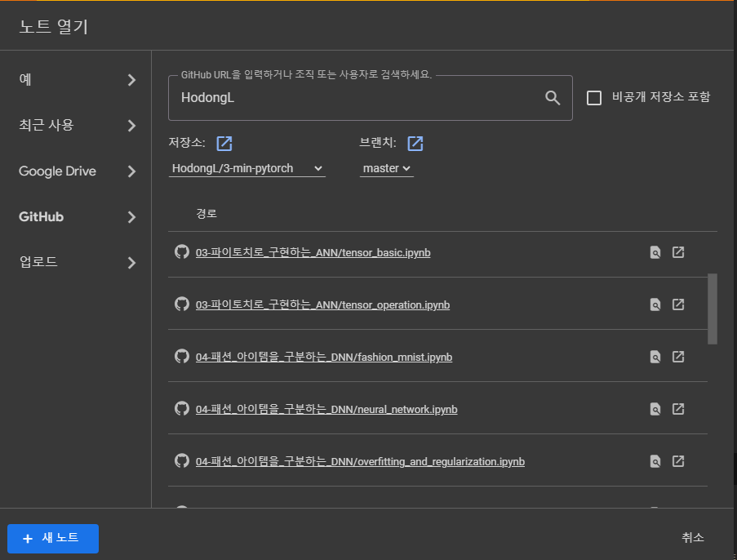This screenshot has height=560, width=737.
Task: Open tensor_operation.ipynb in new tab icon
Action: click(x=678, y=304)
